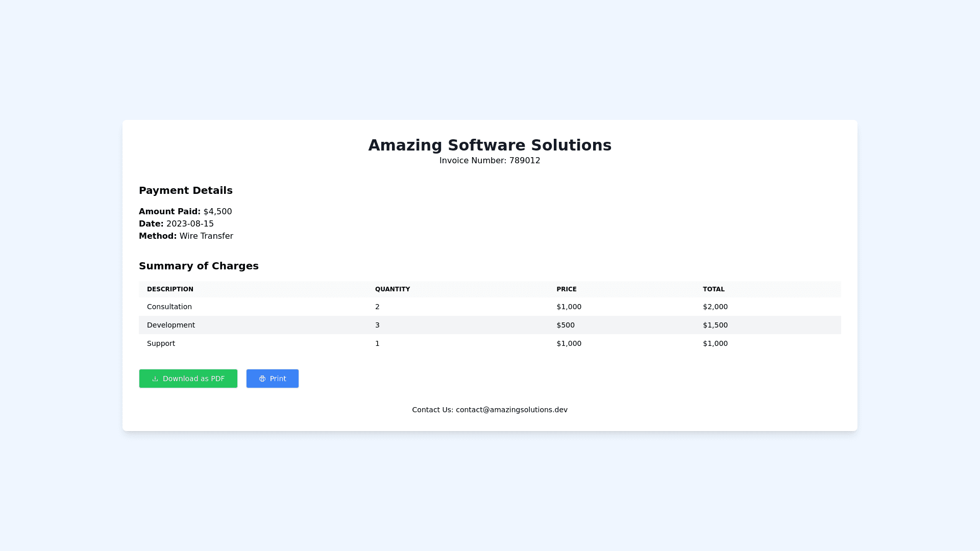Click the $1,500 Development total
980x551 pixels.
715,325
